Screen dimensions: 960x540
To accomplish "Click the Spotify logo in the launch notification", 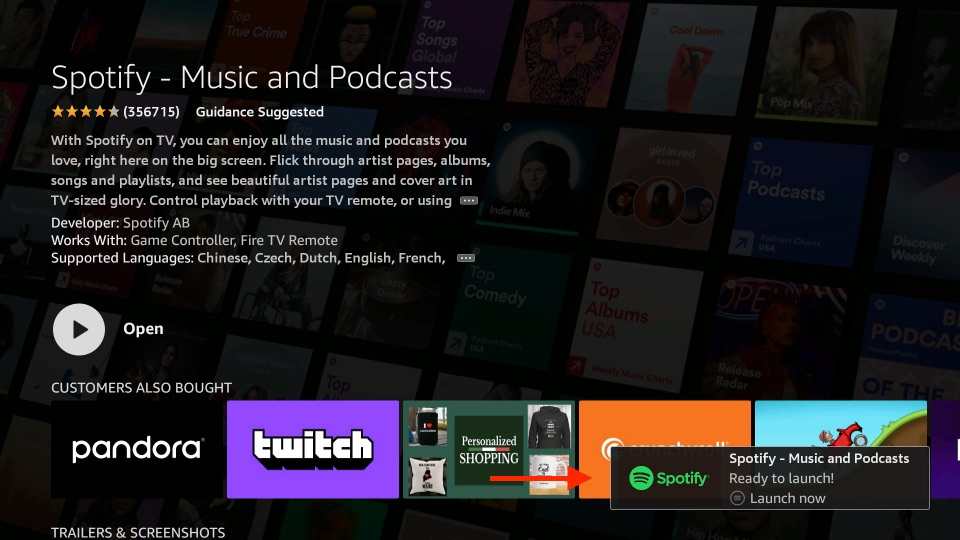I will coord(668,478).
